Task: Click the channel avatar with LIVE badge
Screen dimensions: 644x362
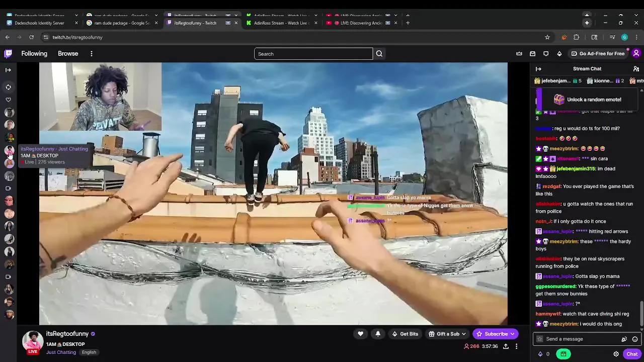Action: click(33, 341)
